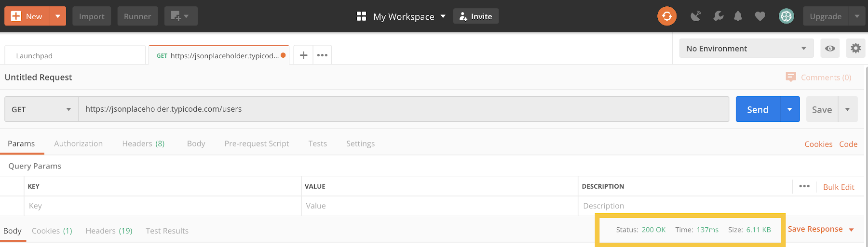Screen dimensions: 868x247
Task: Click the Invite button
Action: [x=476, y=16]
